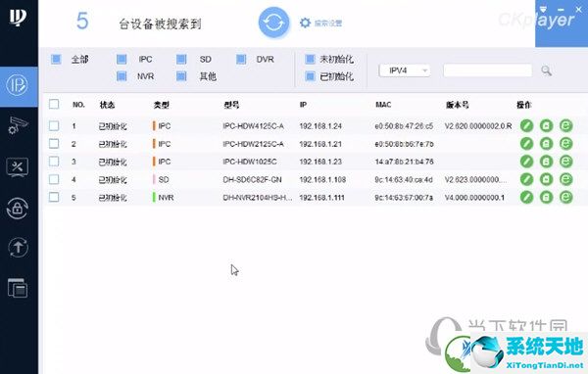Image resolution: width=588 pixels, height=374 pixels.
Task: Refresh the device search with round button
Action: click(x=273, y=23)
